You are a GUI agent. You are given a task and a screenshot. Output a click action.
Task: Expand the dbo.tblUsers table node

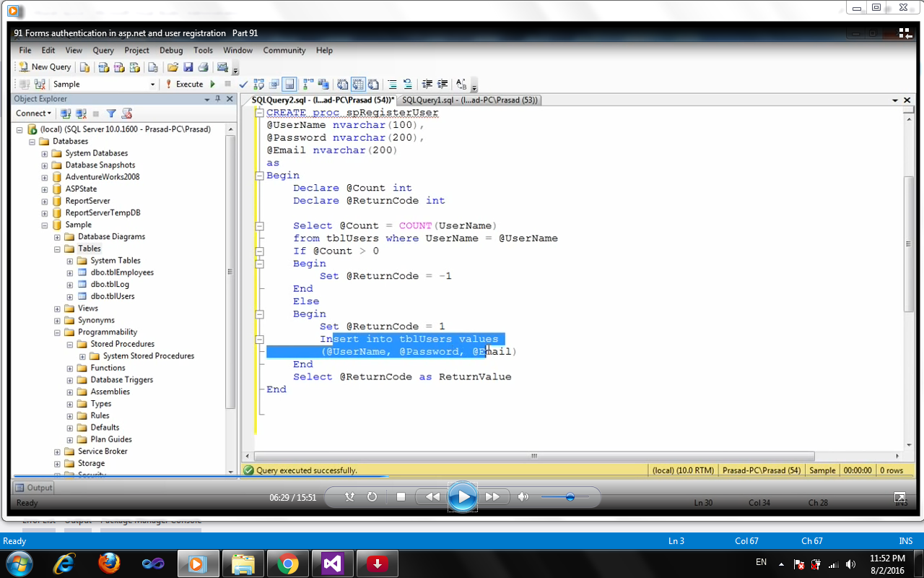click(70, 296)
